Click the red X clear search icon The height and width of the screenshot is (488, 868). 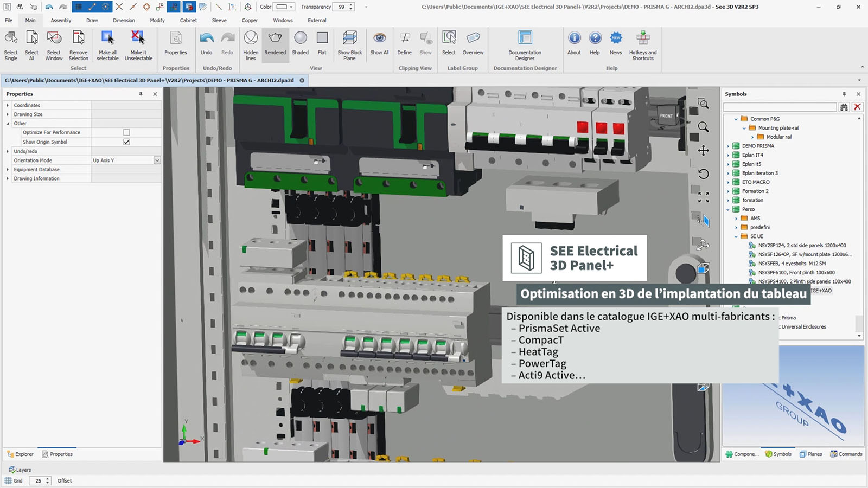857,107
